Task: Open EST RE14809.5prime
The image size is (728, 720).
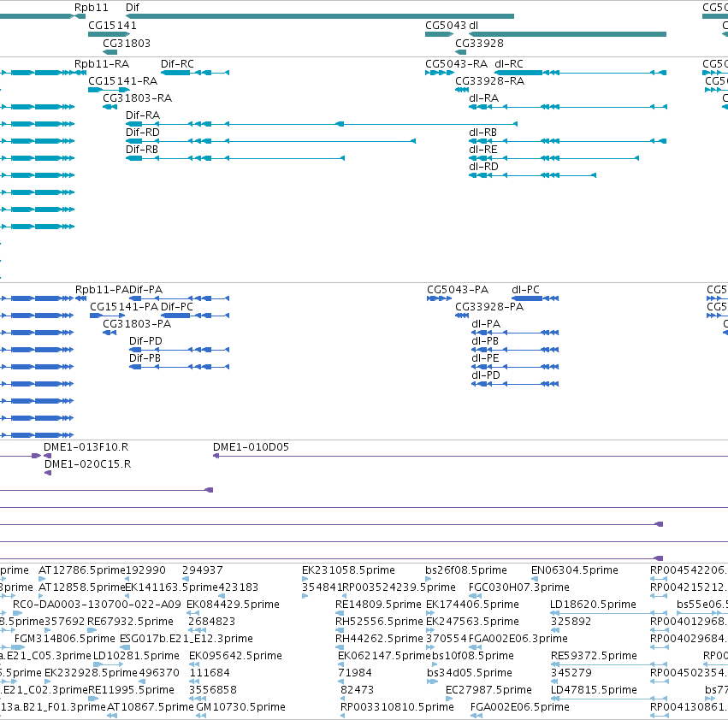Action: (378, 605)
